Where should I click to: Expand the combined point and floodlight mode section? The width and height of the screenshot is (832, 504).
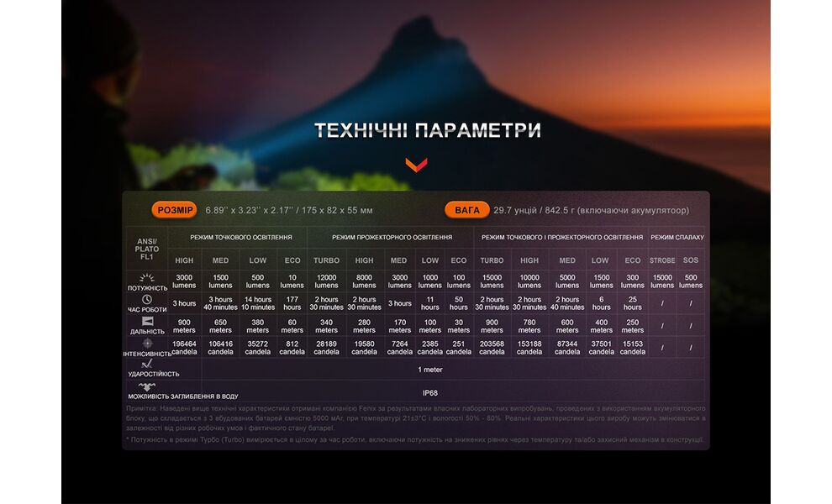[563, 239]
